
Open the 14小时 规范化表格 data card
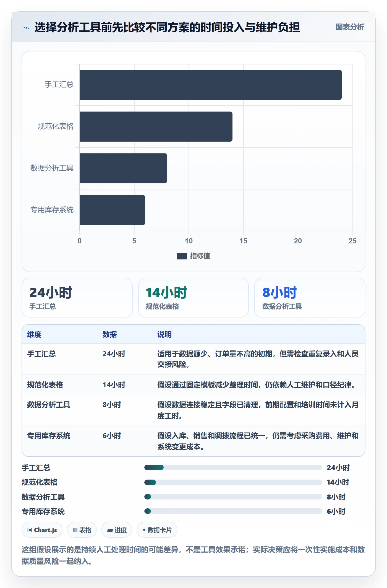tap(193, 298)
